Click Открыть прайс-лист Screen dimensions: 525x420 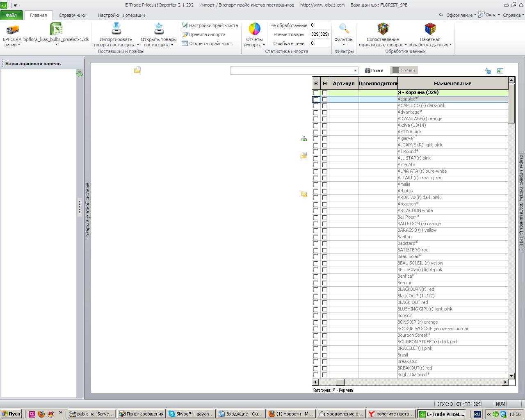pyautogui.click(x=207, y=43)
